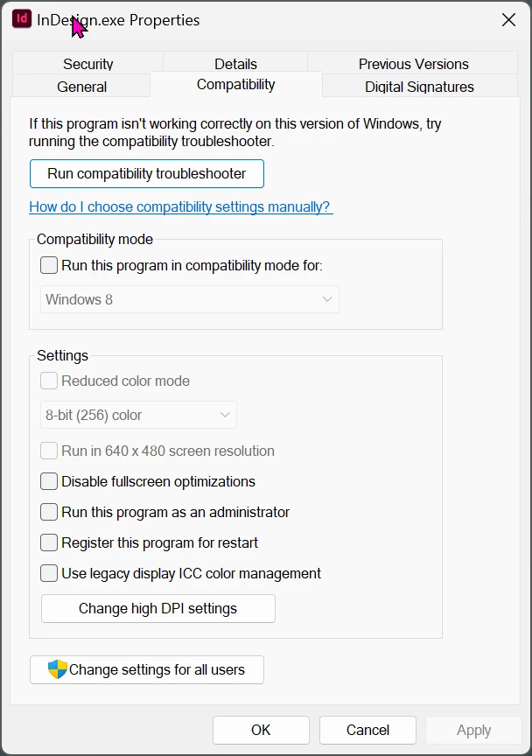The image size is (532, 756).
Task: Open the Windows 8 compatibility dropdown
Action: click(x=190, y=299)
